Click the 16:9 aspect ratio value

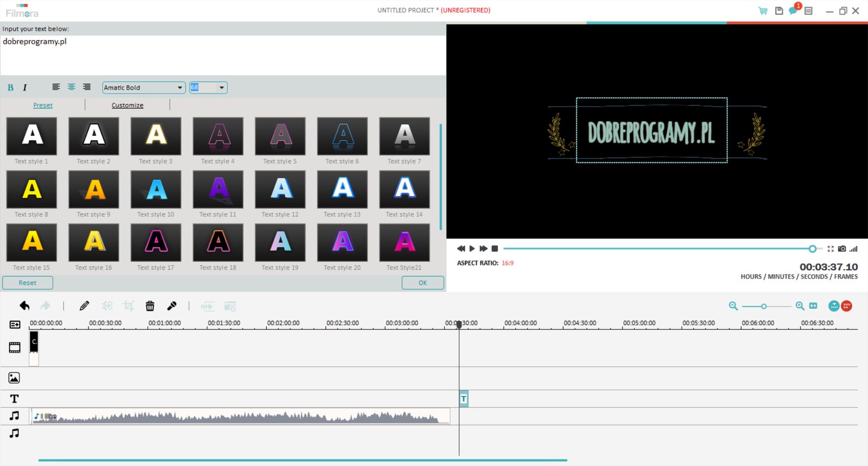(x=508, y=263)
